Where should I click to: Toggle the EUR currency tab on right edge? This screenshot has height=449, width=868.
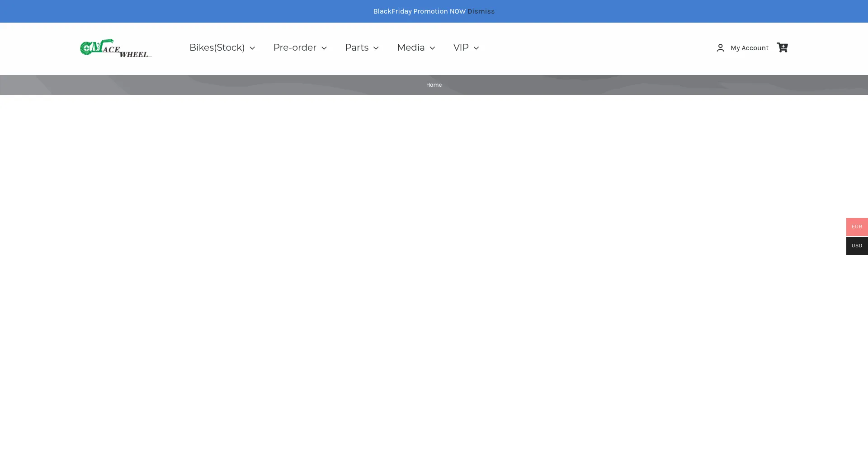(857, 227)
